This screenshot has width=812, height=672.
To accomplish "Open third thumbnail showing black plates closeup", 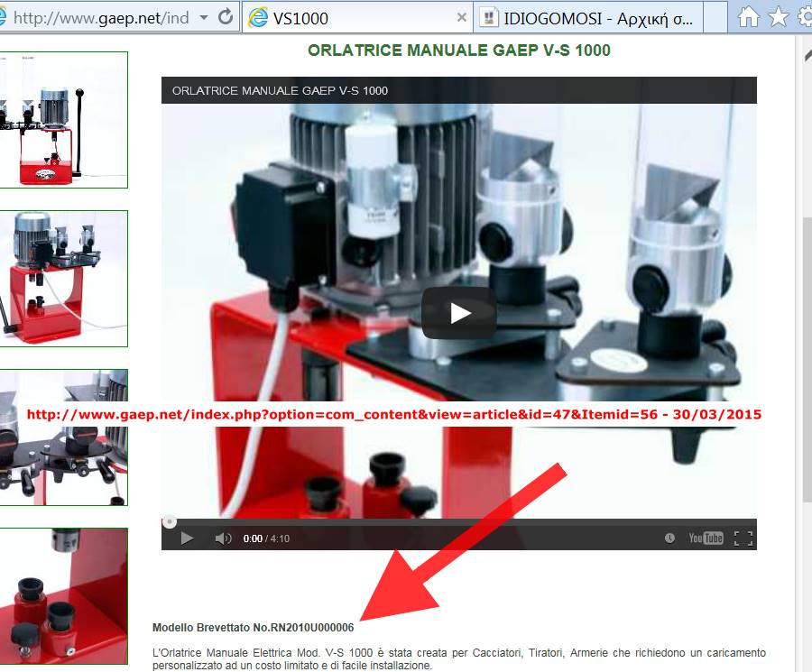I will click(63, 437).
